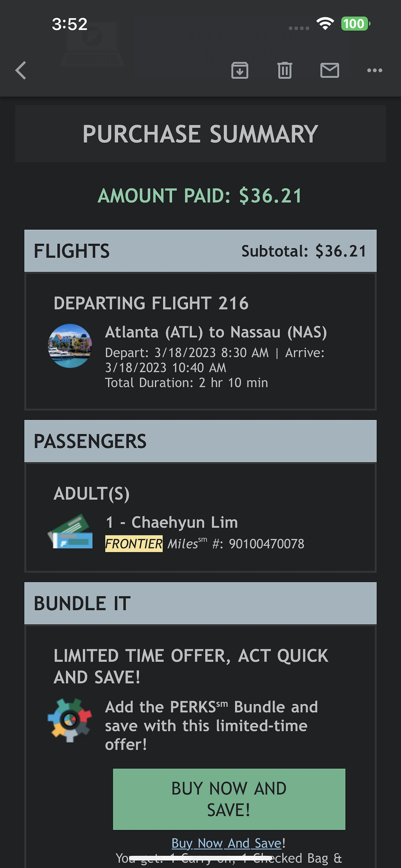Mark the email unread with the envelope icon
The image size is (401, 868).
330,71
